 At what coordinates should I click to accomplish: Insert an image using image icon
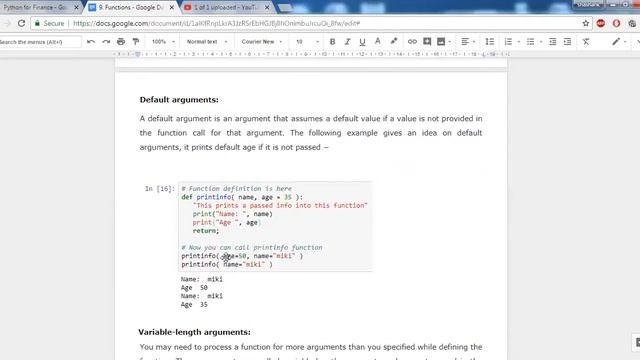(441, 42)
